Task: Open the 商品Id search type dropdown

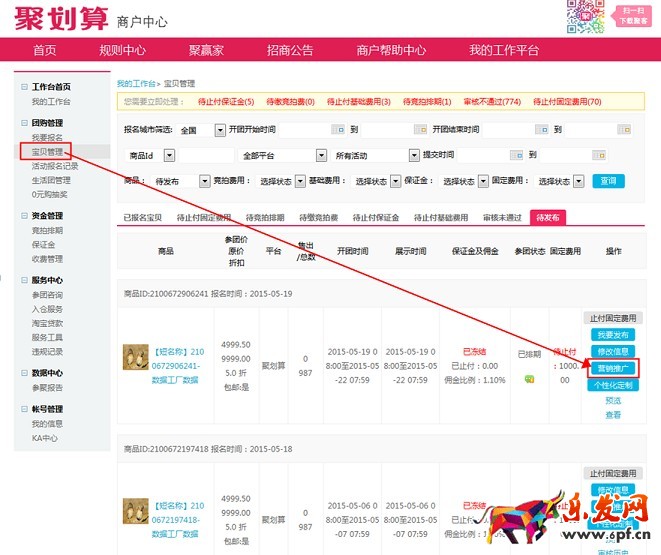Action: tap(169, 155)
